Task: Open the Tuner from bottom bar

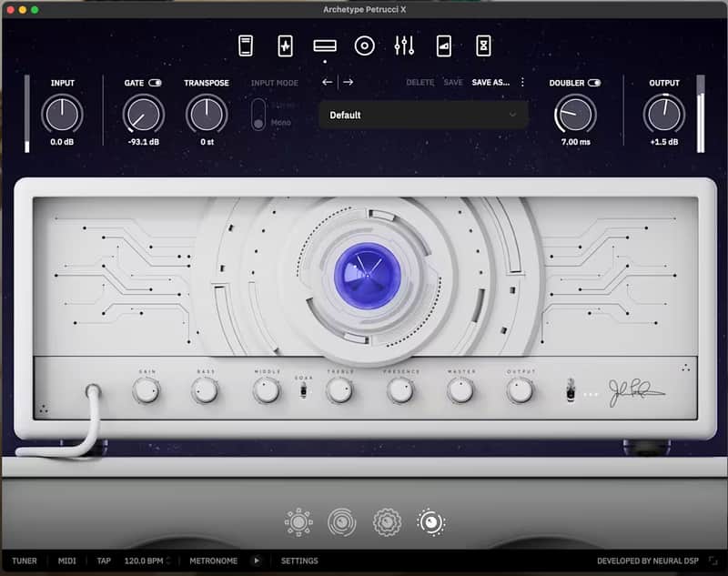Action: [25, 561]
